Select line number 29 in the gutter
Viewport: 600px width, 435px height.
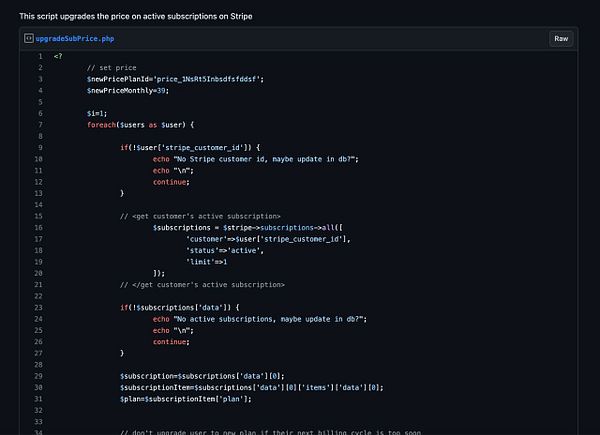(x=38, y=376)
